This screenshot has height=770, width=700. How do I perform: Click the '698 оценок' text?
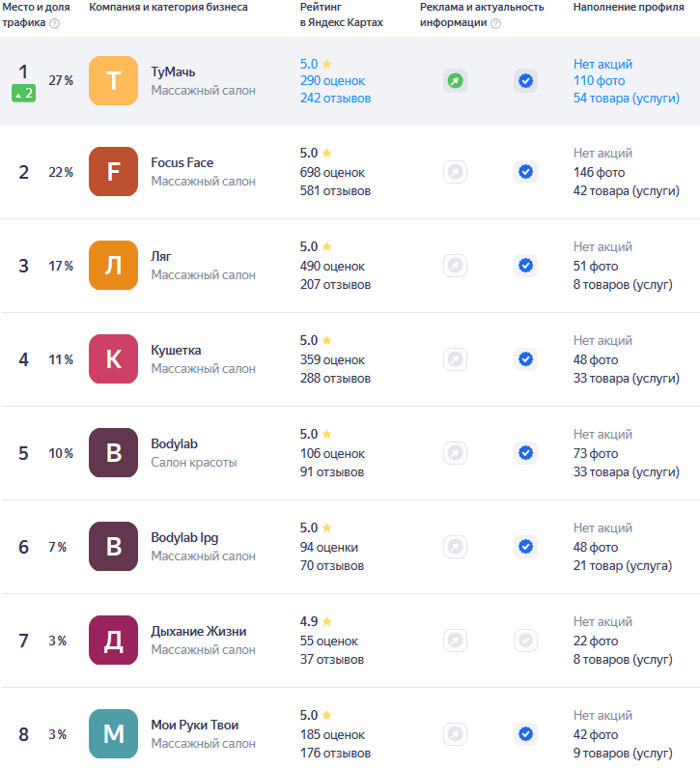(332, 172)
